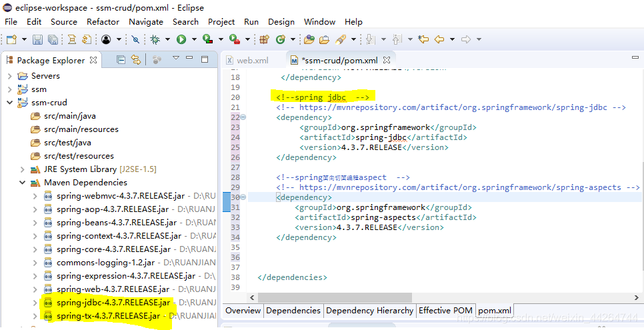Click the Back navigation arrow
This screenshot has height=330, width=644.
click(439, 39)
